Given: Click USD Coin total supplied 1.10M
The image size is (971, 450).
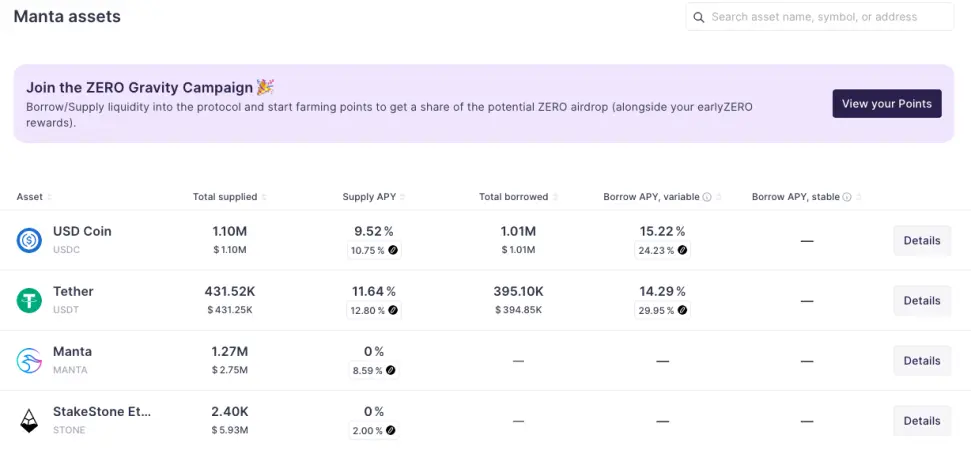Looking at the screenshot, I should coord(230,231).
